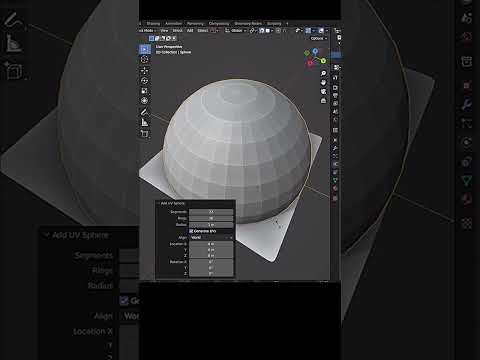Viewport: 480px width, 360px height.
Task: Select the Scale tool
Action: click(144, 91)
